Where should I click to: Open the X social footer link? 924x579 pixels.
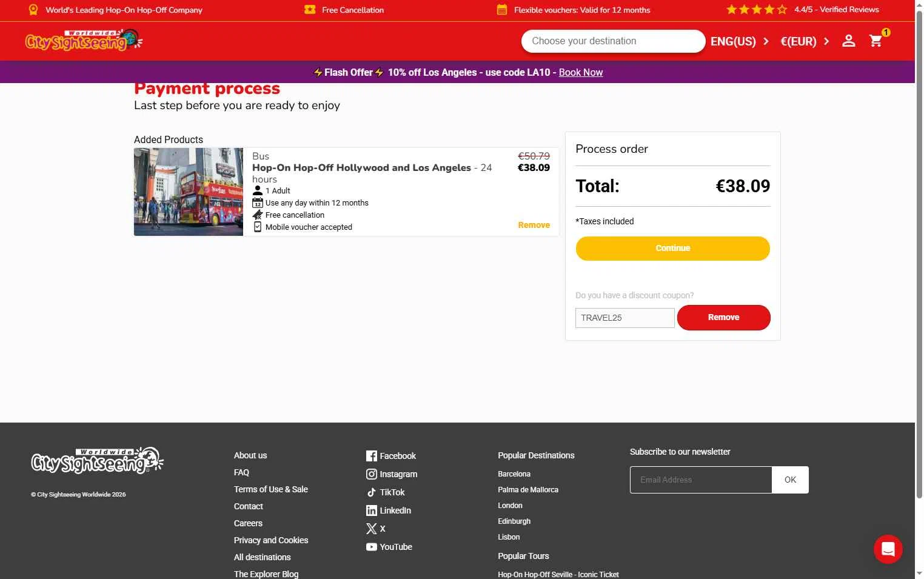coord(376,529)
